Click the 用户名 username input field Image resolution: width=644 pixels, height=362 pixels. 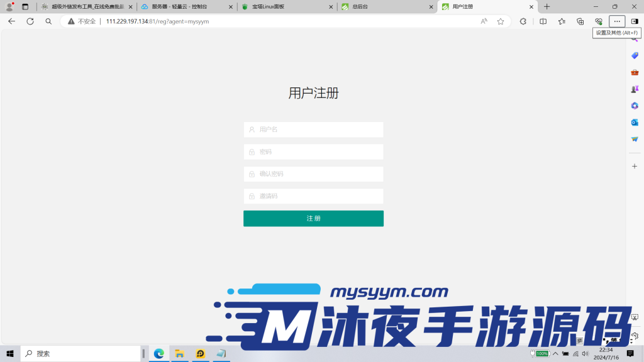tap(313, 129)
